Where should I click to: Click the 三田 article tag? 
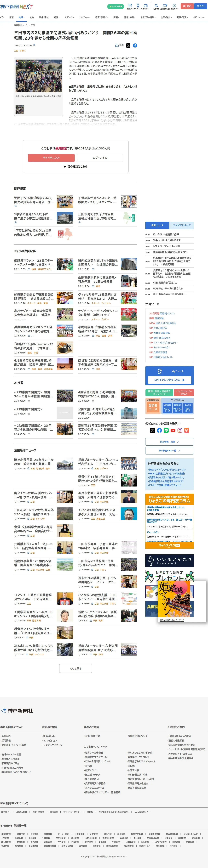(16, 51)
